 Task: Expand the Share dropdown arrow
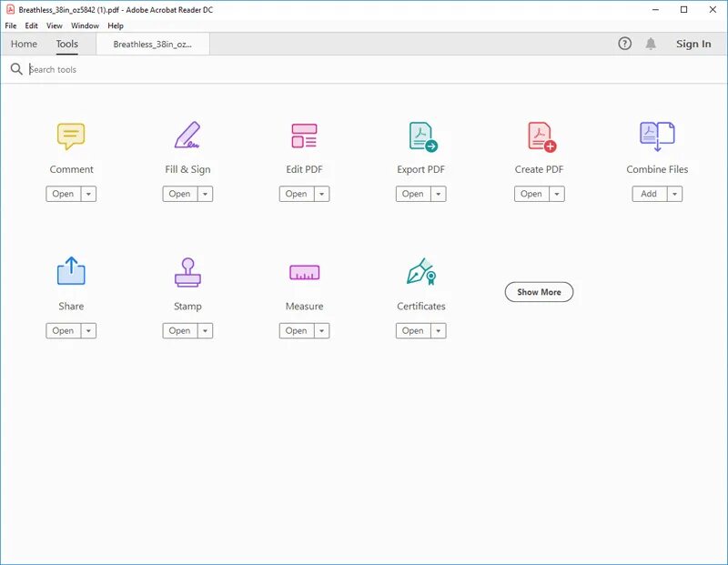pos(88,331)
